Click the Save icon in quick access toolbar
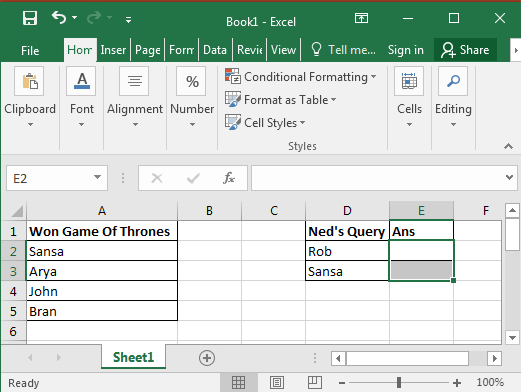This screenshot has width=521, height=392. pos(30,18)
